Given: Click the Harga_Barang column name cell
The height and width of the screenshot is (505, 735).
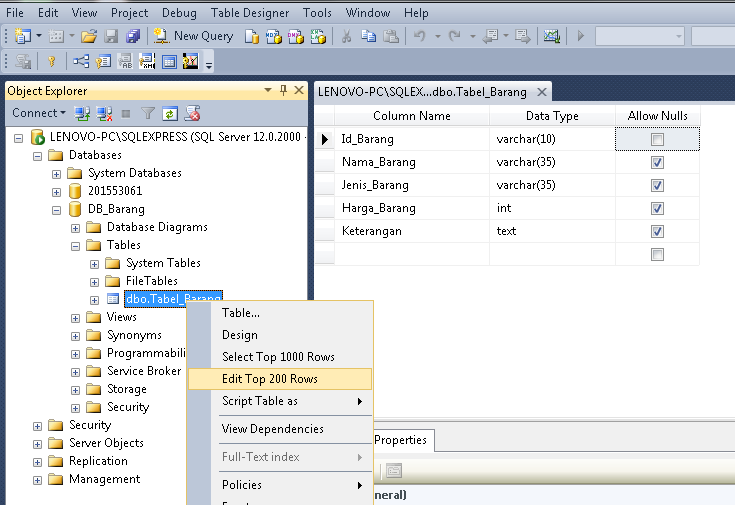Looking at the screenshot, I should point(412,208).
